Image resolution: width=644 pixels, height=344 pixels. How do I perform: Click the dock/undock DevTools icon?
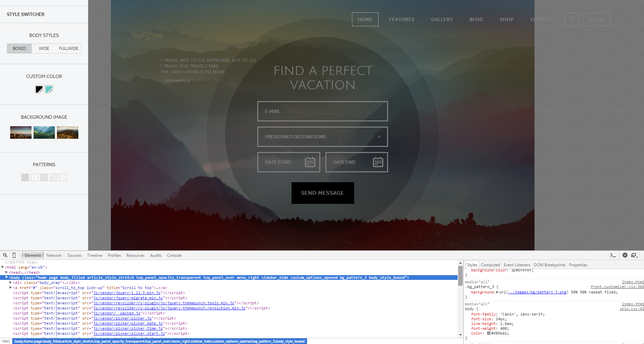(633, 255)
